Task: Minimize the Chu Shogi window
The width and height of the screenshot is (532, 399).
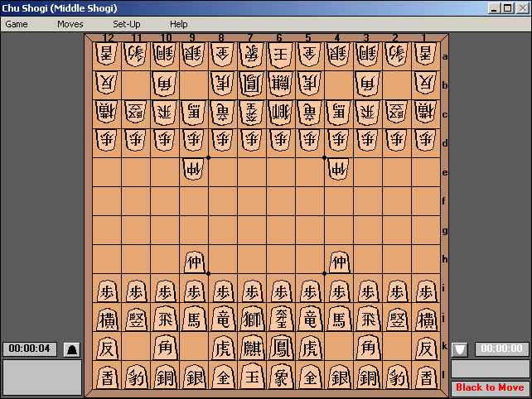Action: (494, 8)
